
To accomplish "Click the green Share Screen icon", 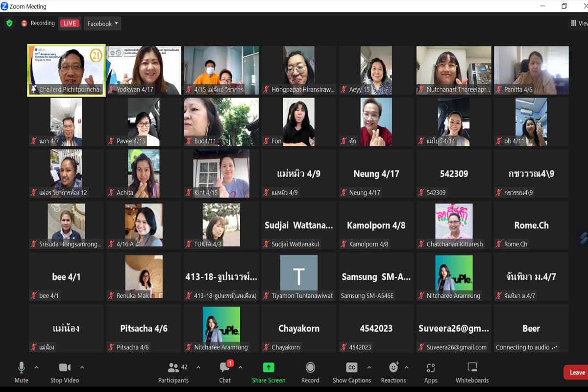I will (269, 367).
